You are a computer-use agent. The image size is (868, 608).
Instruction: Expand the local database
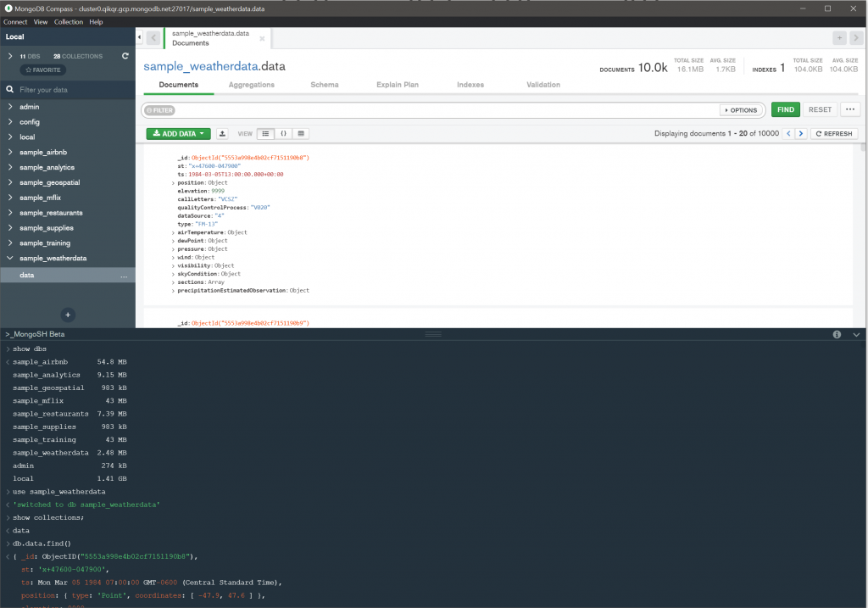[x=10, y=137]
